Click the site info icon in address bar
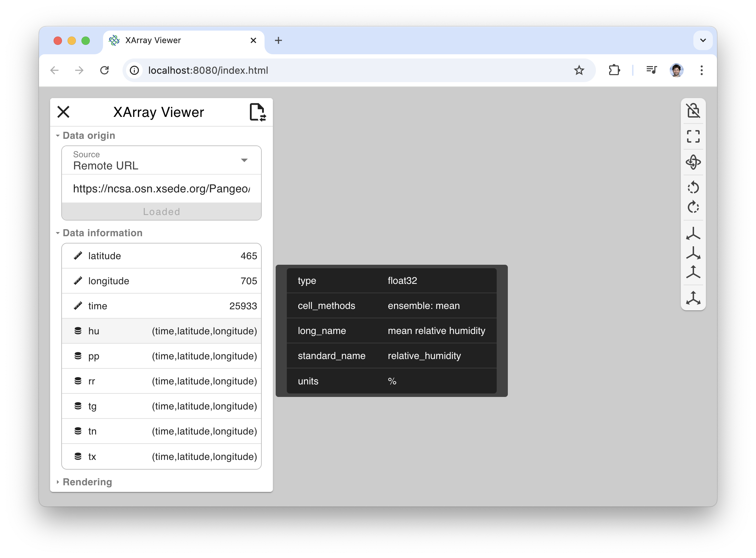This screenshot has height=558, width=756. pyautogui.click(x=134, y=70)
